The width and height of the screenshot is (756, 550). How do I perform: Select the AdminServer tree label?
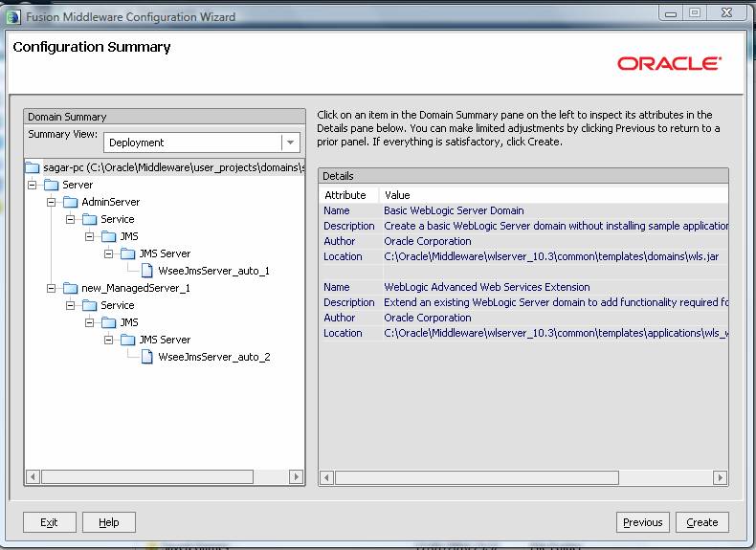click(110, 202)
